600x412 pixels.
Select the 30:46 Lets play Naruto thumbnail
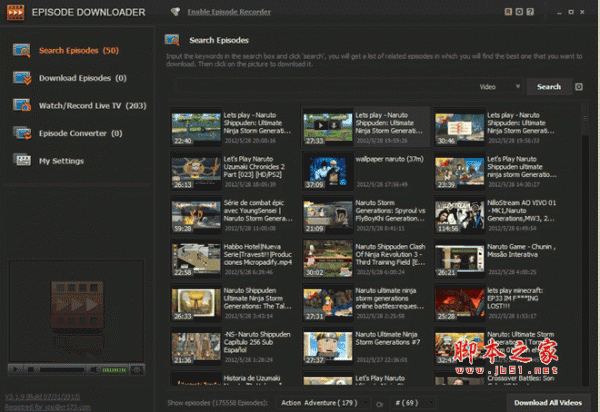pos(459,128)
